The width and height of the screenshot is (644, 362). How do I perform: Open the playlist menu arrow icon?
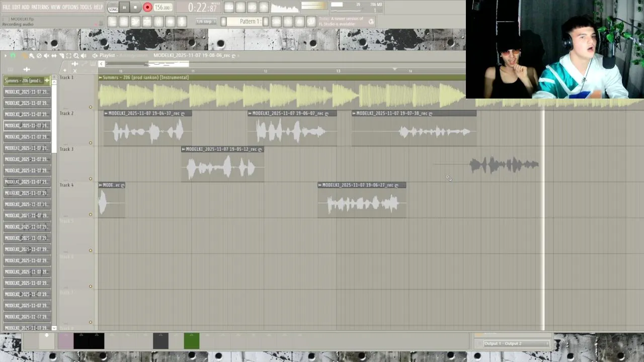tap(6, 55)
